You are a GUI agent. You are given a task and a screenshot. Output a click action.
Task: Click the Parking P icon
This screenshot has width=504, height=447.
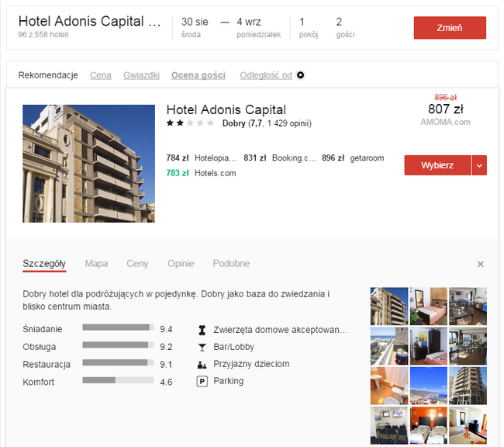pyautogui.click(x=202, y=381)
